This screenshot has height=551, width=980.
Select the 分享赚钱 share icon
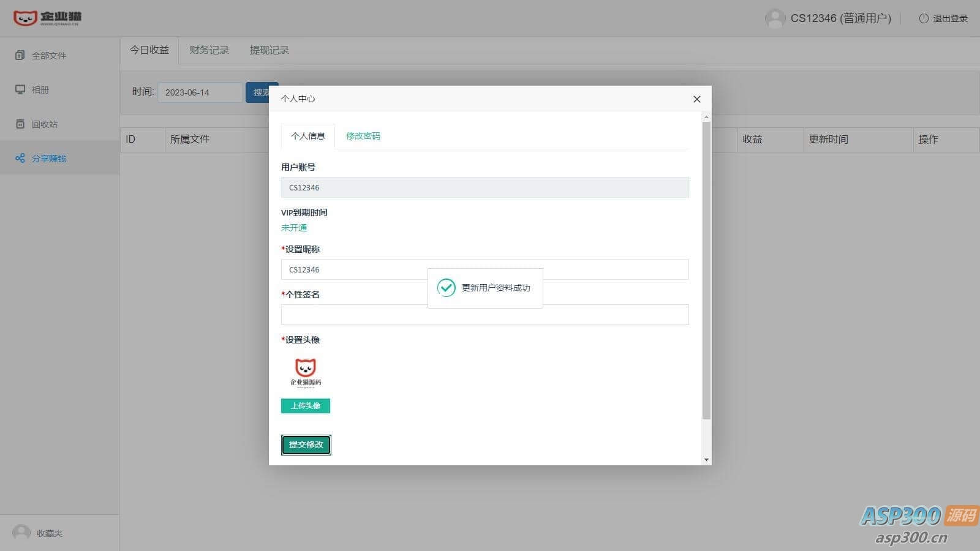[x=20, y=158]
